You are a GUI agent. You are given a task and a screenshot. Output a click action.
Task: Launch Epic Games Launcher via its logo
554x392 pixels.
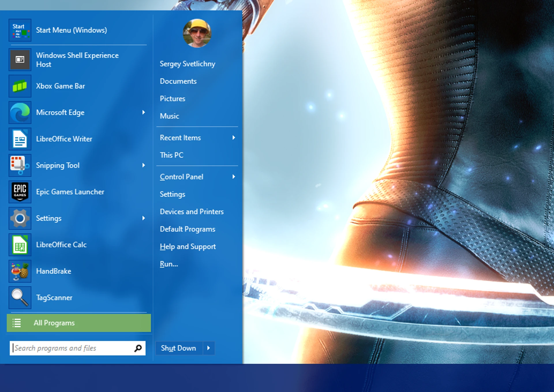20,192
